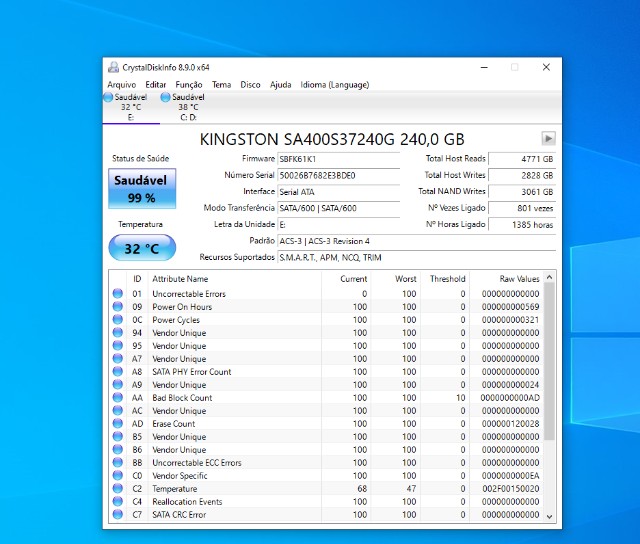Open the Ajuda menu
The width and height of the screenshot is (640, 544).
(280, 84)
